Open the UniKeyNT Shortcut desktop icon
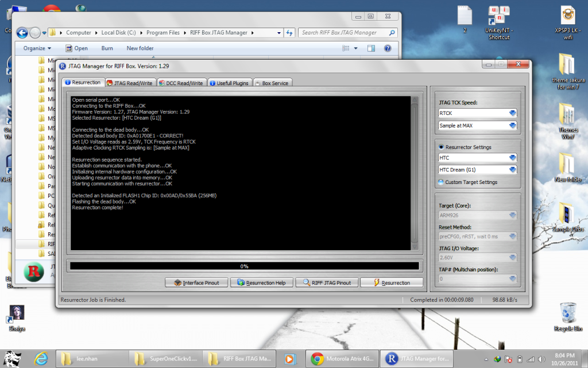The width and height of the screenshot is (588, 368). [x=499, y=22]
